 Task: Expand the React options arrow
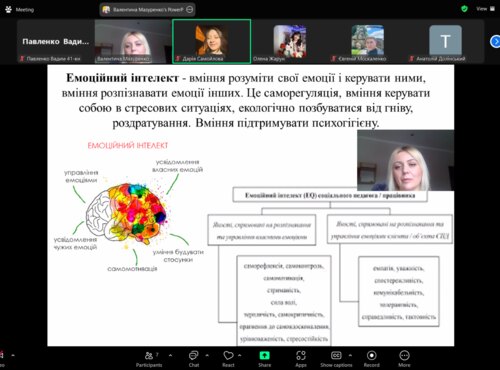[x=240, y=355]
